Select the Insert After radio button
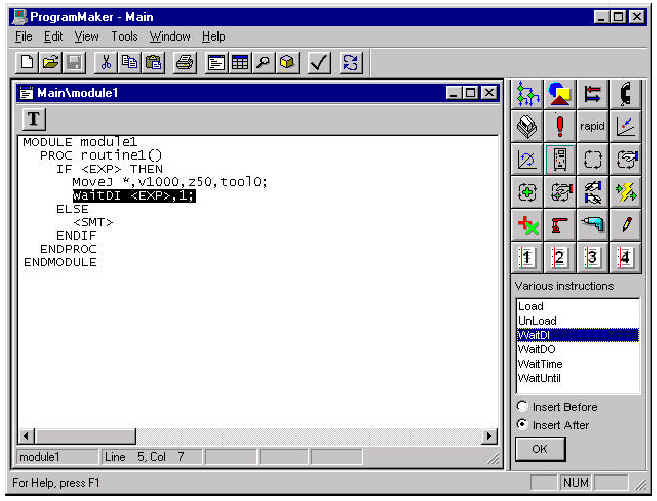The height and width of the screenshot is (501, 657). [522, 424]
